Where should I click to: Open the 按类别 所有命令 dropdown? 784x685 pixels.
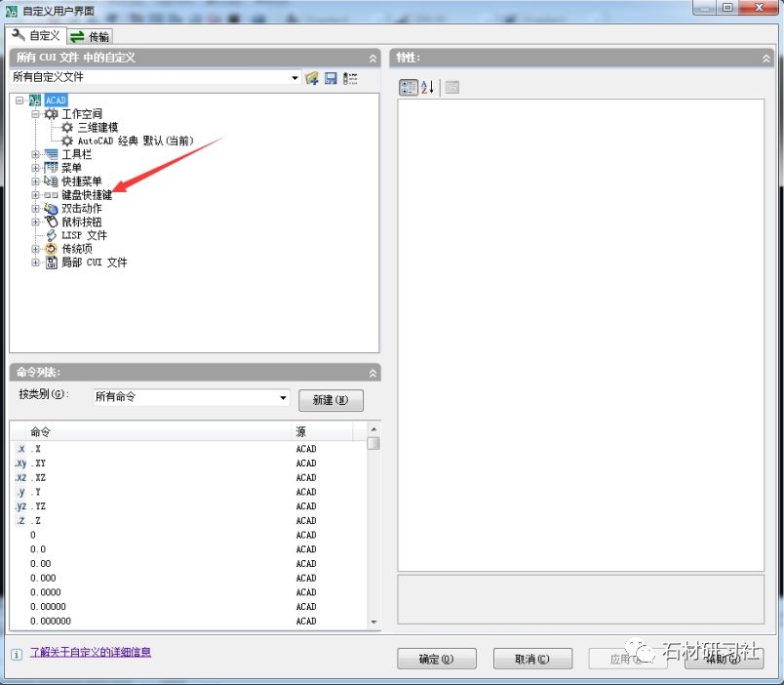click(283, 398)
